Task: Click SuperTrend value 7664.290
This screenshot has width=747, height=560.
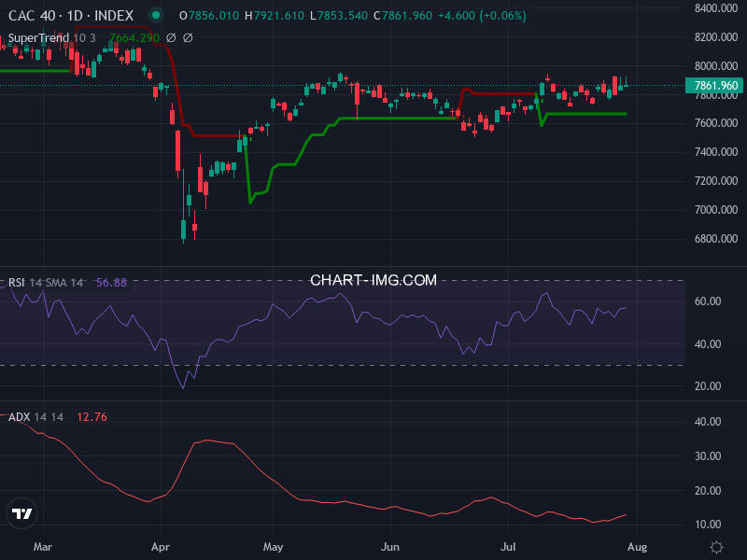Action: point(134,37)
